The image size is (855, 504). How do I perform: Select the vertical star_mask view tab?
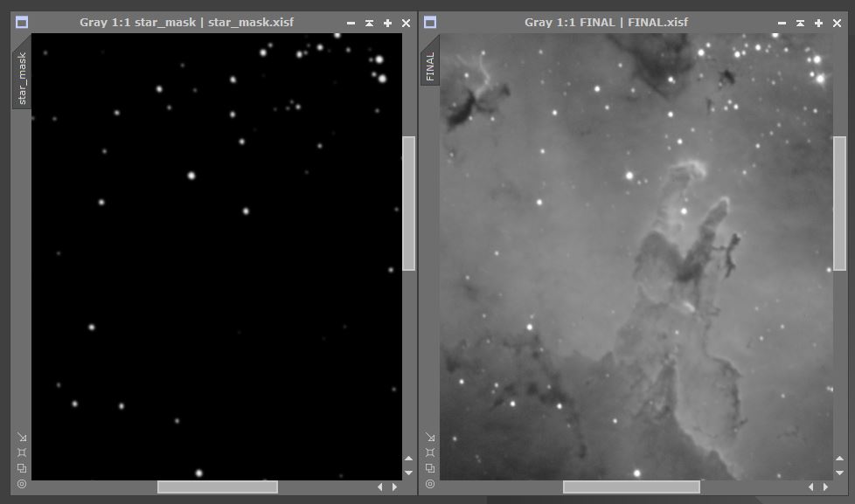[x=22, y=73]
